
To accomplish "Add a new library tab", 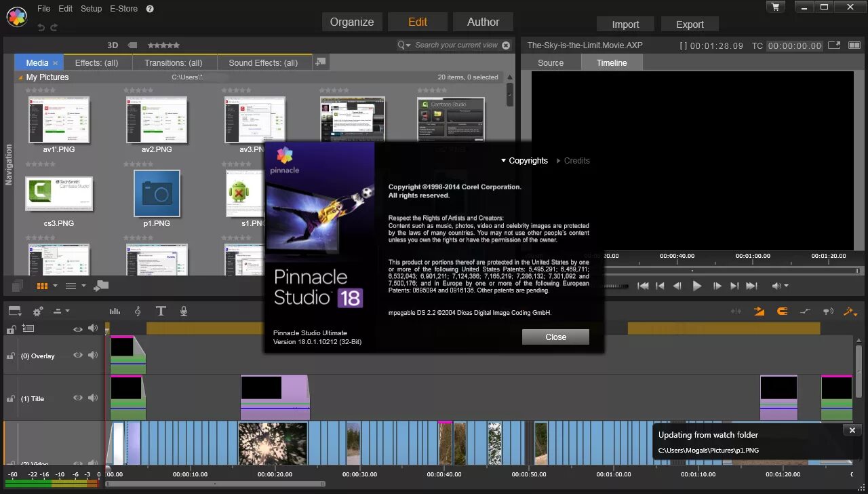I will click(x=321, y=62).
